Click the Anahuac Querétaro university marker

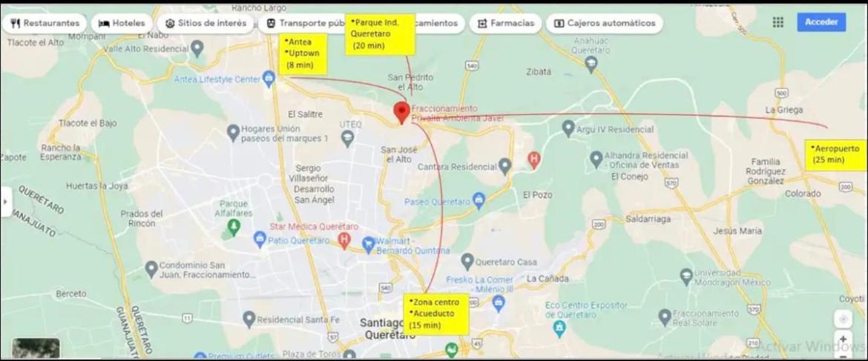coord(591,62)
